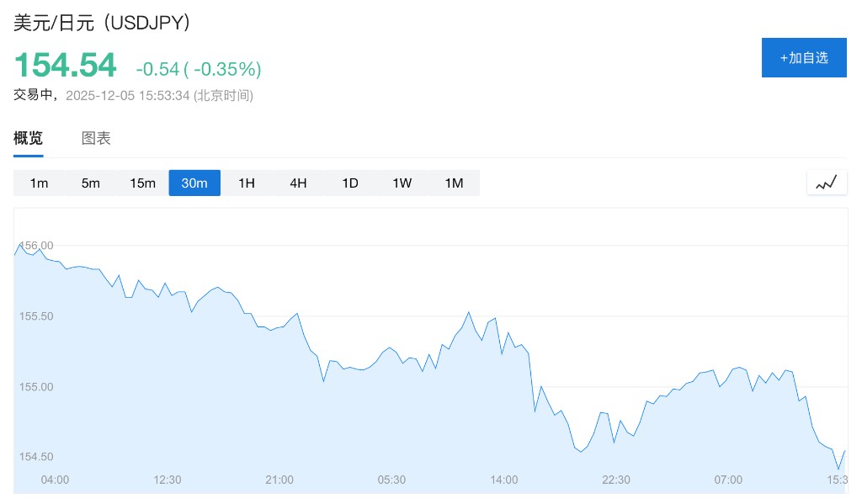Switch chart to 1H interval
Screen dimensions: 862x504
click(247, 183)
